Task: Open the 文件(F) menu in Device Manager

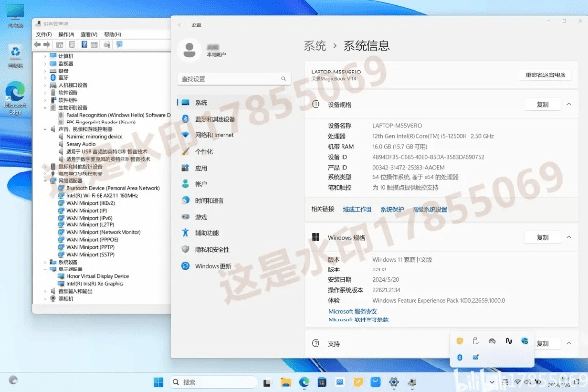Action: click(43, 34)
